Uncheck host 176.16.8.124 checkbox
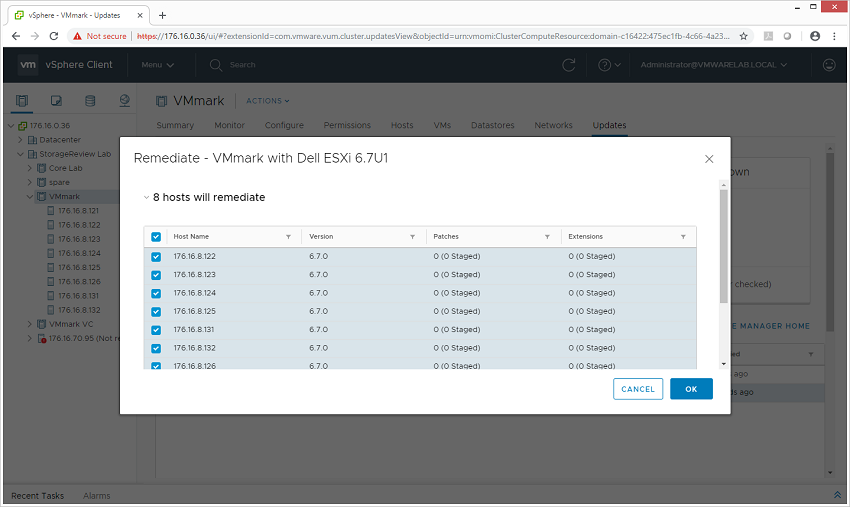Image resolution: width=850 pixels, height=507 pixels. 156,293
